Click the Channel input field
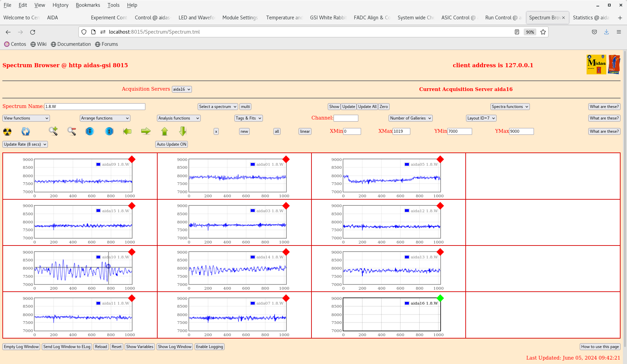Viewport: 627px width, 364px height. (346, 118)
